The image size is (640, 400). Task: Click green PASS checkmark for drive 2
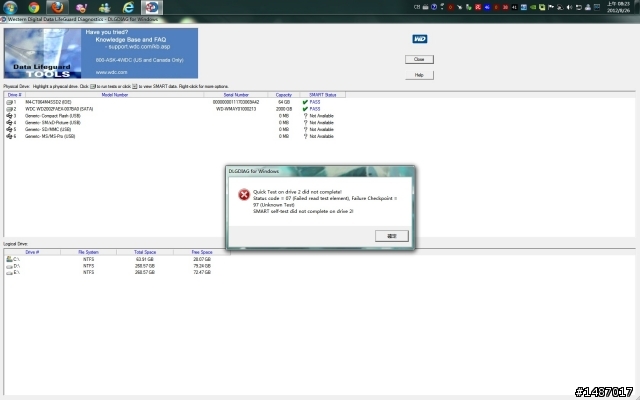(x=305, y=109)
